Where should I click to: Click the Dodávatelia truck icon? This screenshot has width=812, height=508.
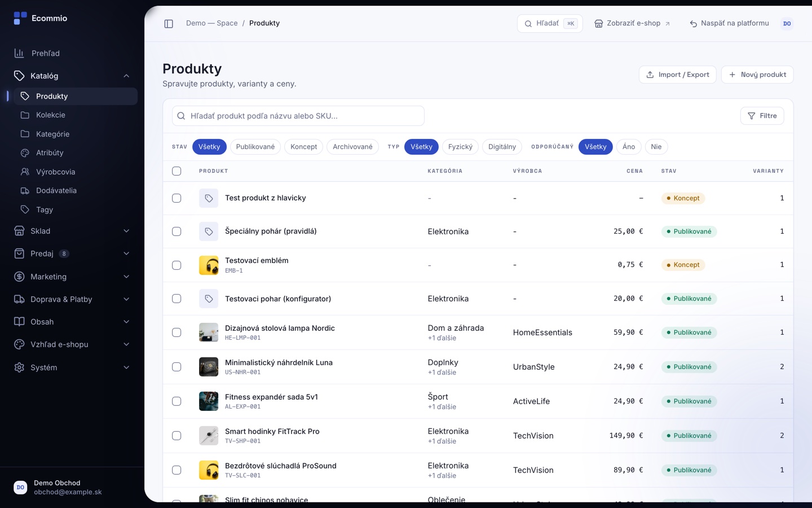click(25, 191)
